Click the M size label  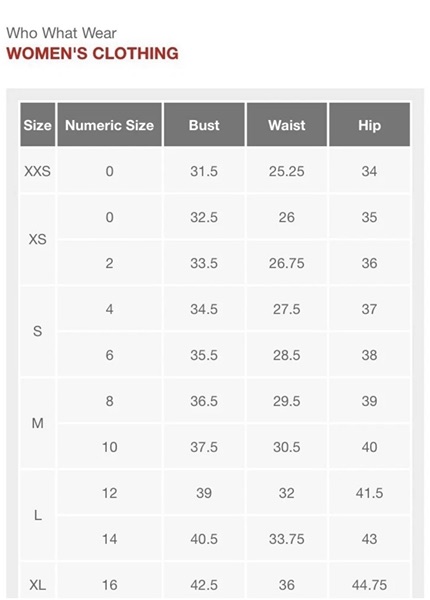[x=37, y=423]
